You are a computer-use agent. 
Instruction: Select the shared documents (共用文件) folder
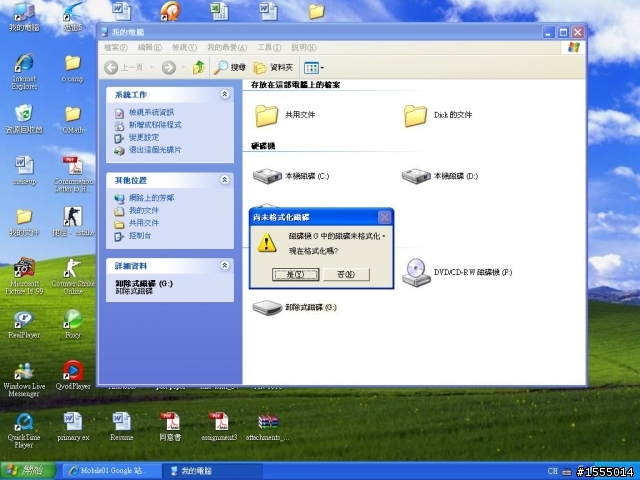click(x=267, y=116)
